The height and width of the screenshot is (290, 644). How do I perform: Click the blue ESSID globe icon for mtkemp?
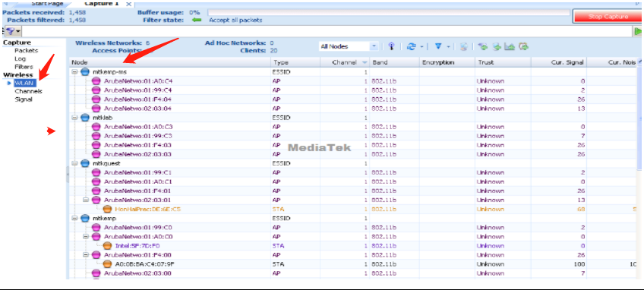85,218
